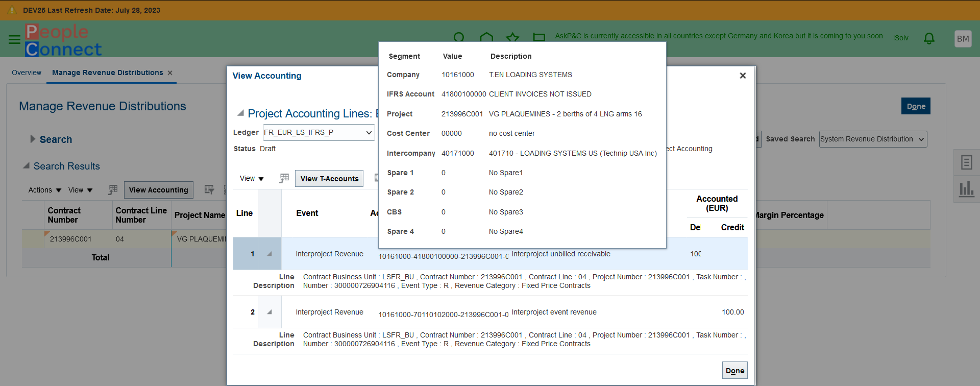Click account 10161000-41800100000-213996C001 in line 1

tap(444, 256)
